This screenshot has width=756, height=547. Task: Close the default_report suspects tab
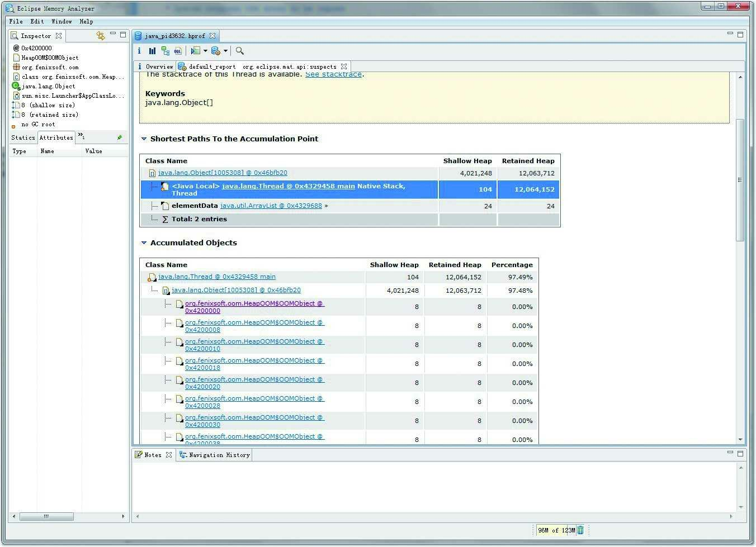tap(344, 66)
